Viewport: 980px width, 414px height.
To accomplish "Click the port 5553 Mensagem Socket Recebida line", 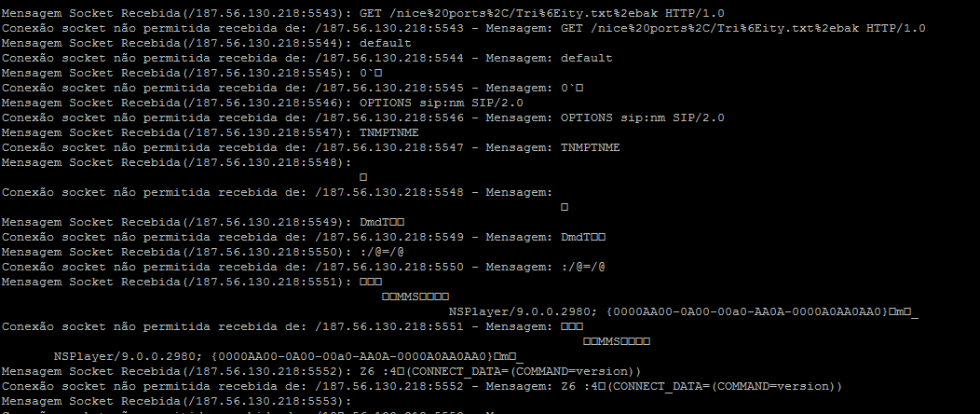I will (177, 402).
